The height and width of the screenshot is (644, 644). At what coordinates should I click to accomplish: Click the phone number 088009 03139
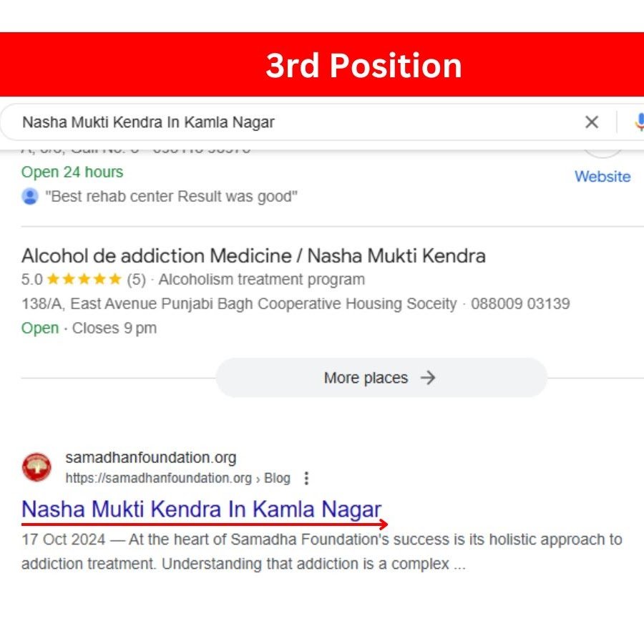tap(520, 303)
